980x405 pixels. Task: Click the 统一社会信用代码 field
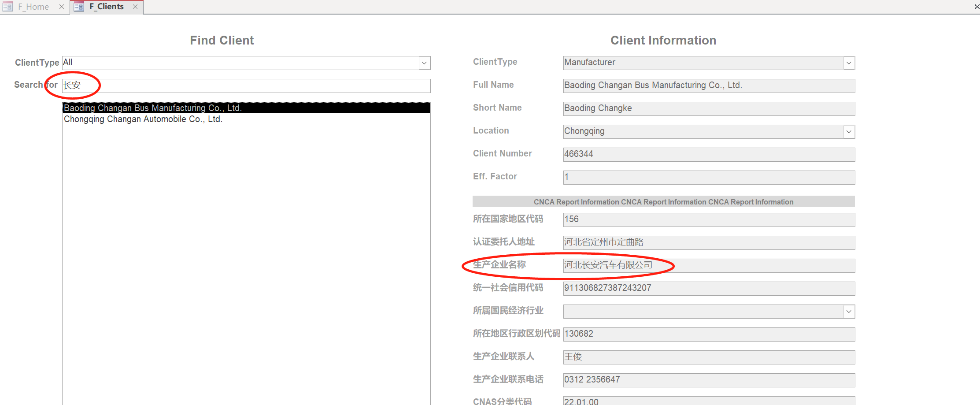coord(709,289)
